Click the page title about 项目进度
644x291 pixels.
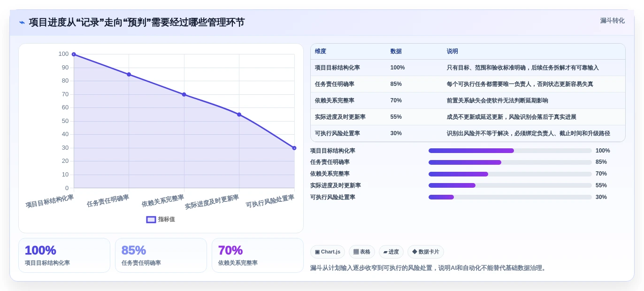tap(137, 23)
